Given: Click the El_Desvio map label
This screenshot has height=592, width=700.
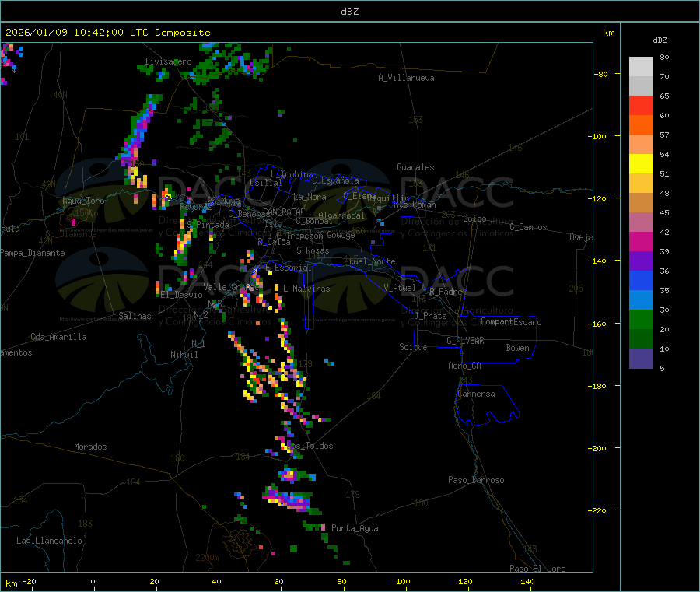Looking at the screenshot, I should [x=182, y=295].
